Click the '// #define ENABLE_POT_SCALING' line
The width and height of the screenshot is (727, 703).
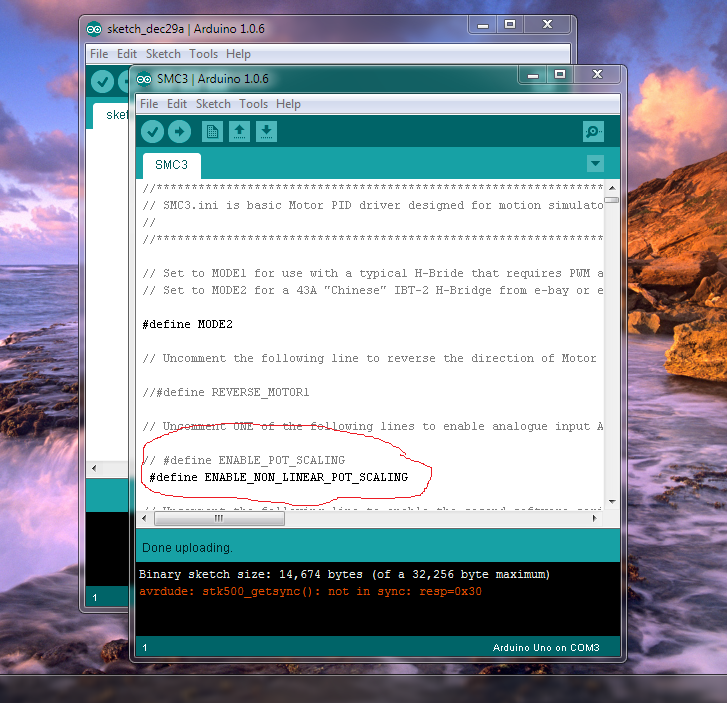click(244, 460)
